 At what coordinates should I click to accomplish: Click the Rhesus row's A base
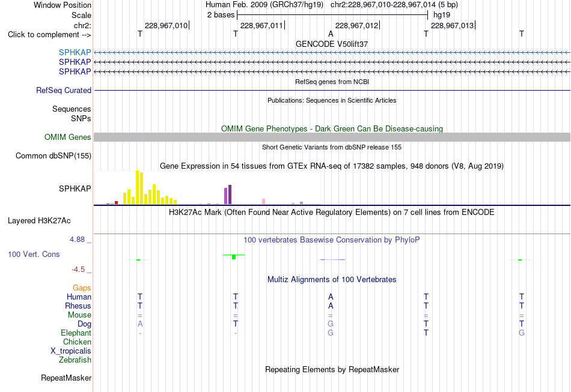click(331, 306)
